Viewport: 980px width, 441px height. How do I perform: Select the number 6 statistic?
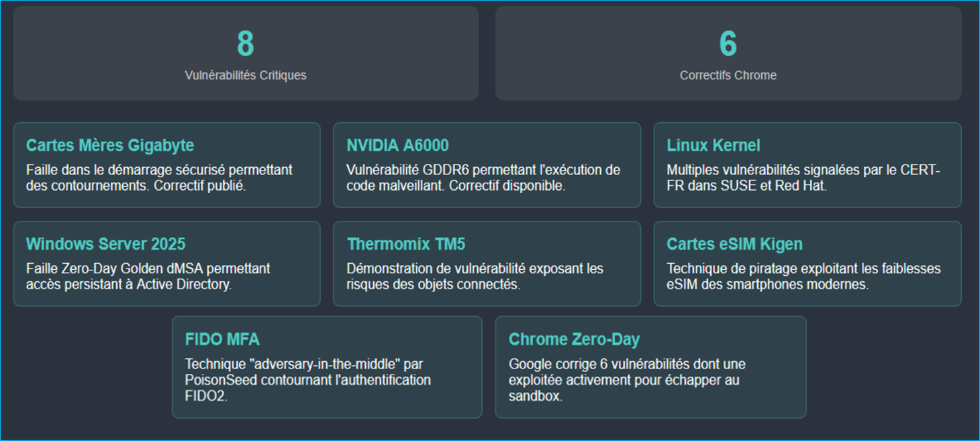pos(728,44)
